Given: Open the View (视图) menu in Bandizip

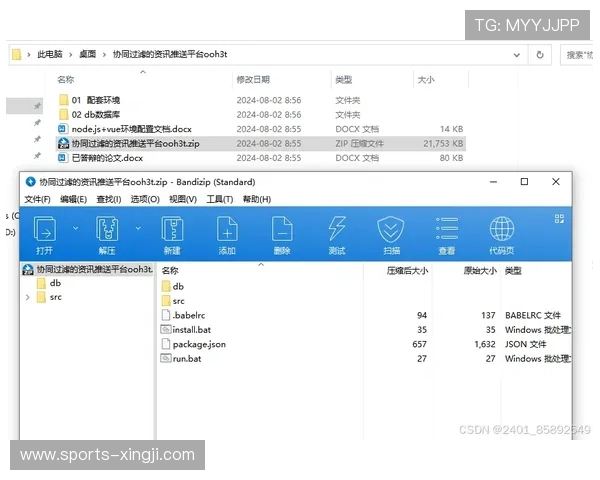Looking at the screenshot, I should [183, 199].
